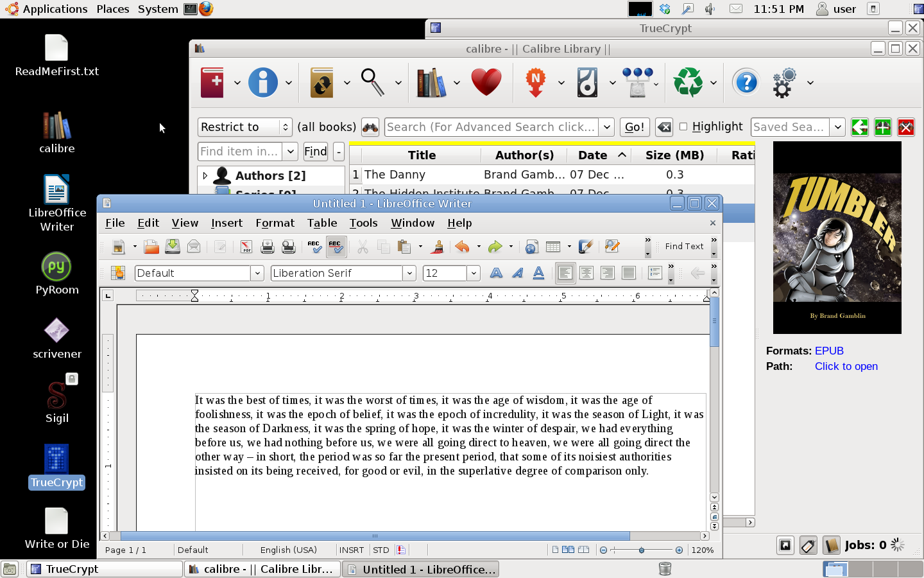Open Liberation Serif font name dropdown
924x578 pixels.
(x=409, y=273)
